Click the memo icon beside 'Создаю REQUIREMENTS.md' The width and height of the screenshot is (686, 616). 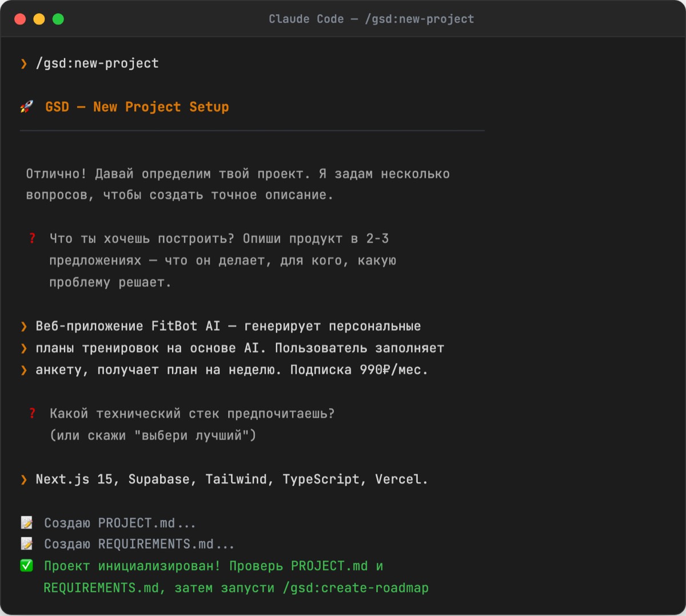pyautogui.click(x=27, y=543)
